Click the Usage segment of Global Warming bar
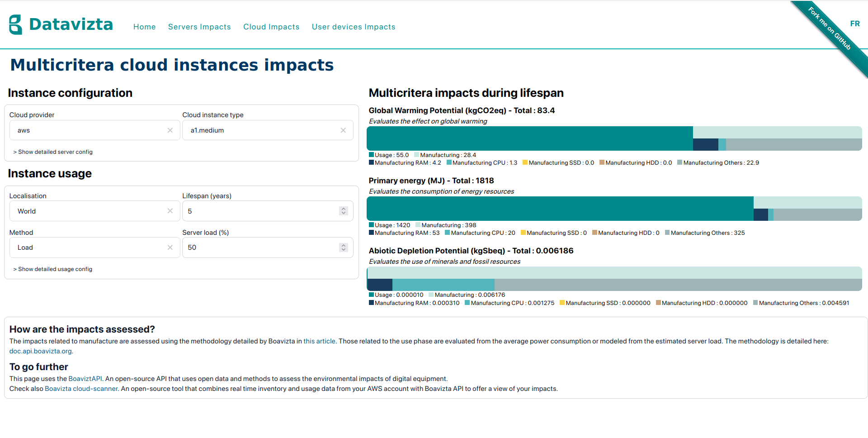The width and height of the screenshot is (868, 438). click(x=530, y=138)
